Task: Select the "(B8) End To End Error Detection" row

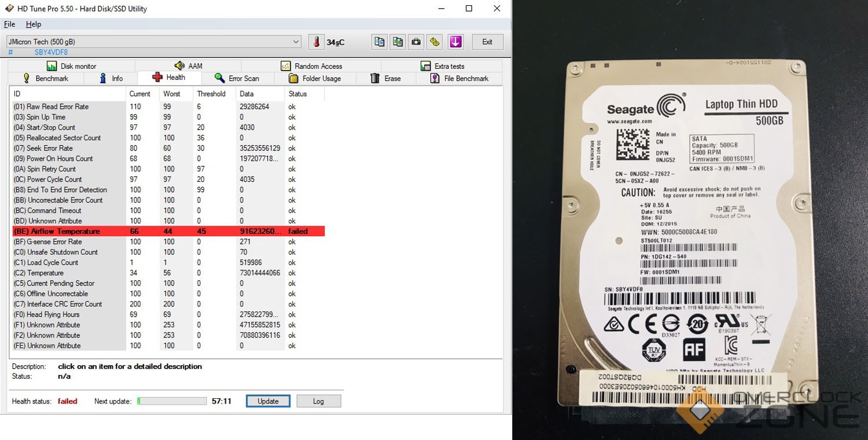Action: coord(168,190)
